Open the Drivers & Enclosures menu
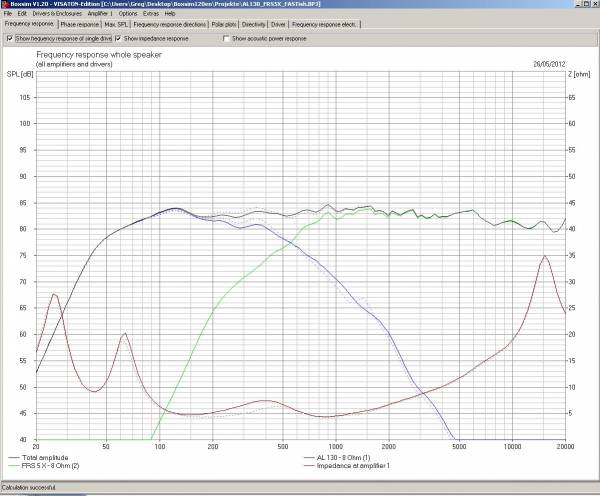 pos(57,13)
